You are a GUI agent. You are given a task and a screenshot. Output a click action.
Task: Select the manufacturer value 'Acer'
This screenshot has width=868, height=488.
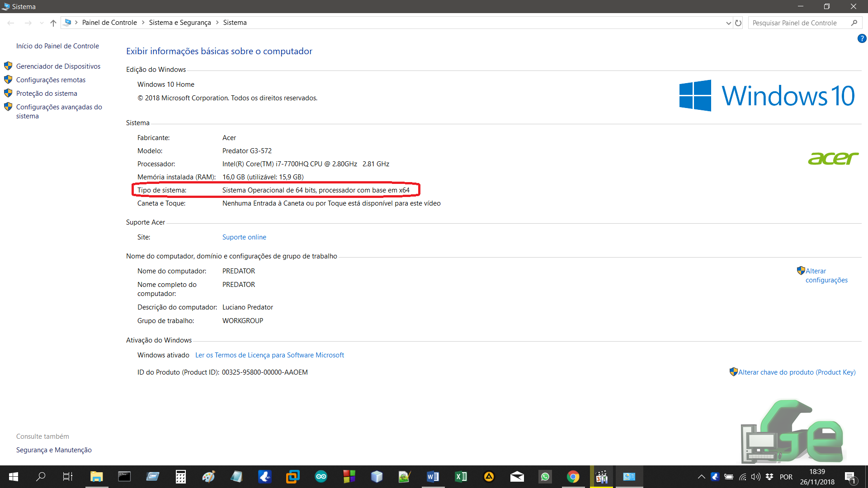click(229, 138)
